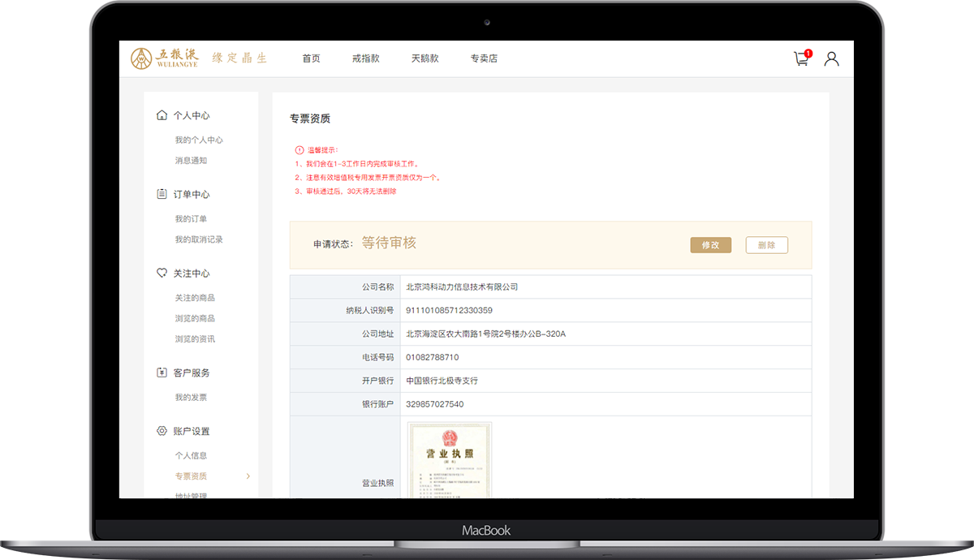This screenshot has width=974, height=560.
Task: Click the 删除 button
Action: 766,245
